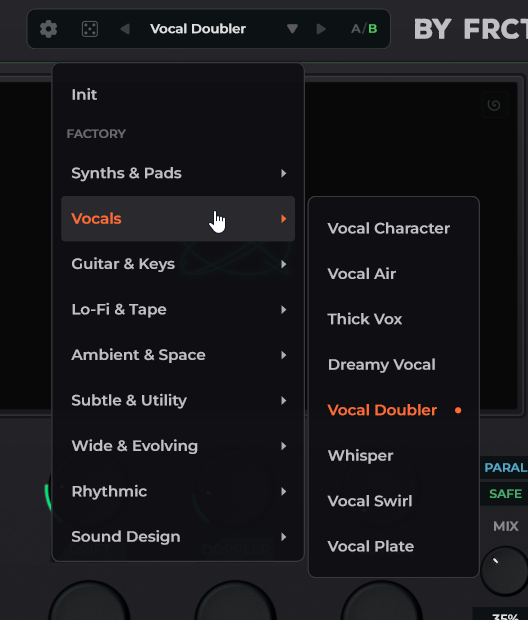
Task: Click the spiral icon in display corner
Action: pos(494,105)
